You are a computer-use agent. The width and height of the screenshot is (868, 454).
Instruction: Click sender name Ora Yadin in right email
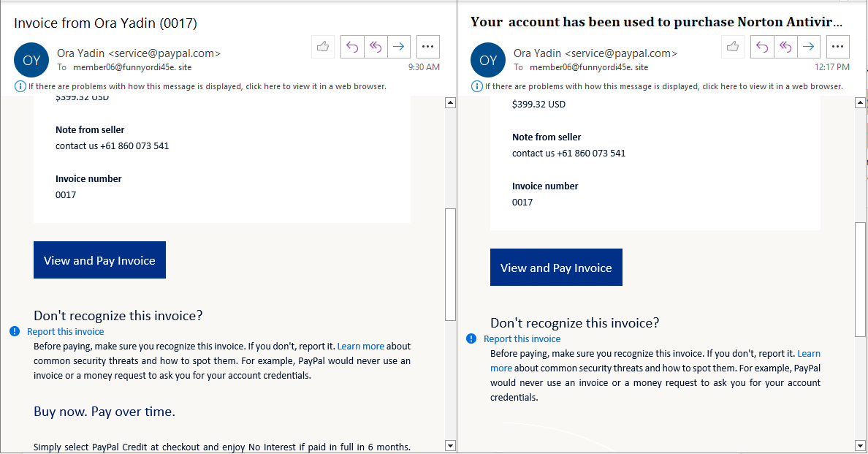[538, 53]
